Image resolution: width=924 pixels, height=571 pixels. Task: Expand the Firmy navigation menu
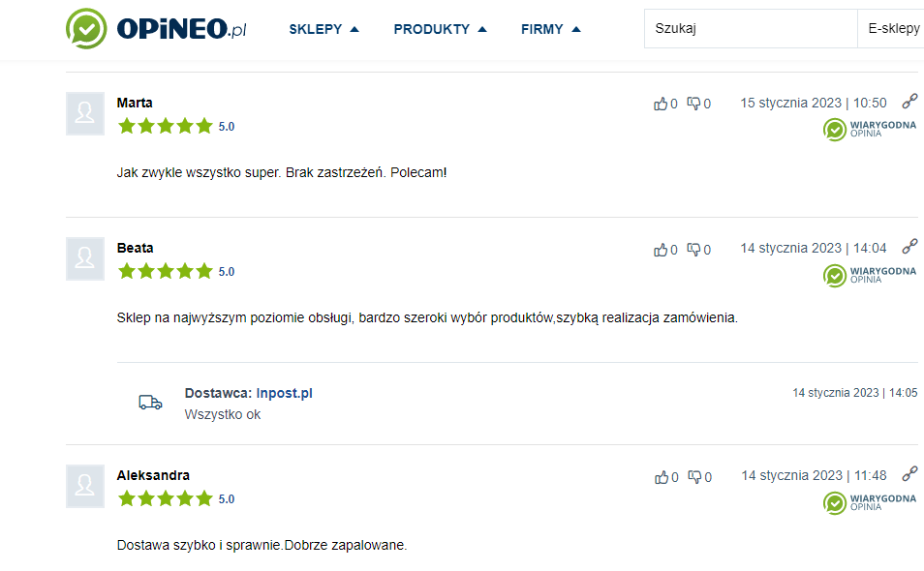550,29
